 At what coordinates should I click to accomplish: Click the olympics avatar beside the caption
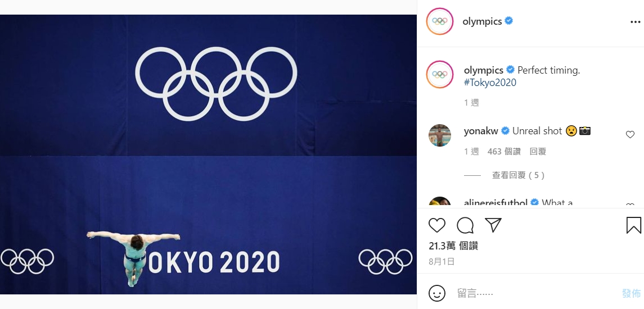[x=440, y=75]
